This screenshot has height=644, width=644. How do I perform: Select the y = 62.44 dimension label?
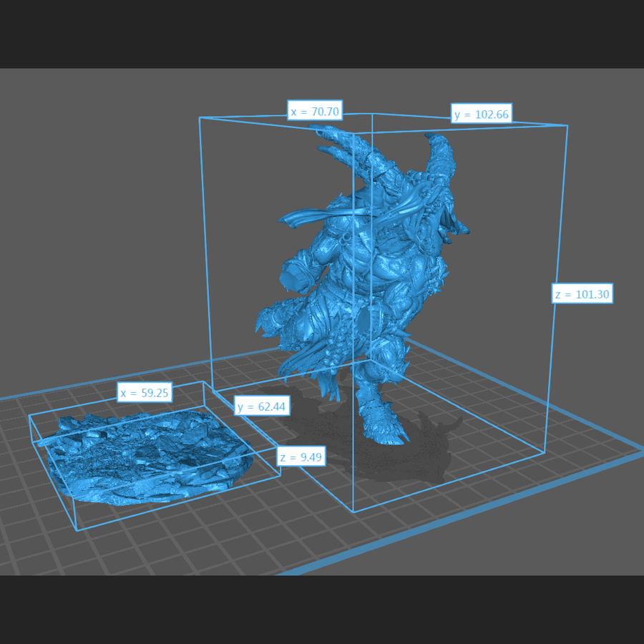click(x=262, y=406)
